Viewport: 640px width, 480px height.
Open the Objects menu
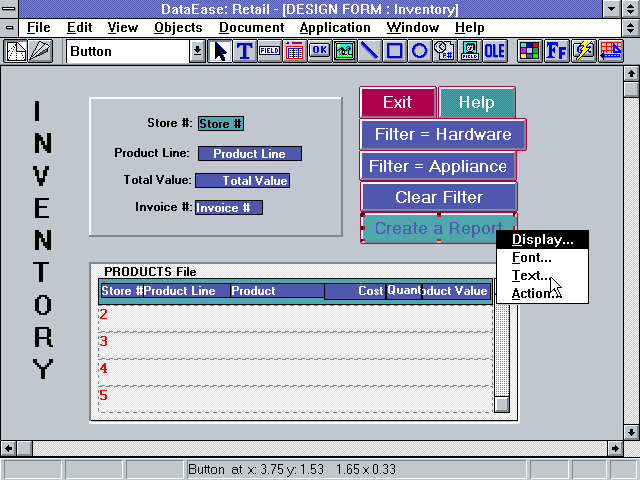(x=178, y=27)
